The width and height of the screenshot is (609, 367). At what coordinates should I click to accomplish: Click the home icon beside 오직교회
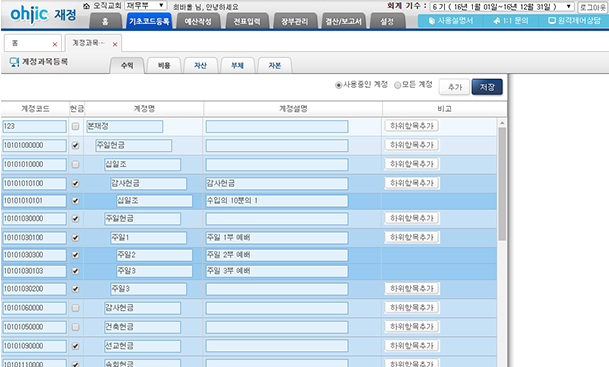pyautogui.click(x=87, y=6)
